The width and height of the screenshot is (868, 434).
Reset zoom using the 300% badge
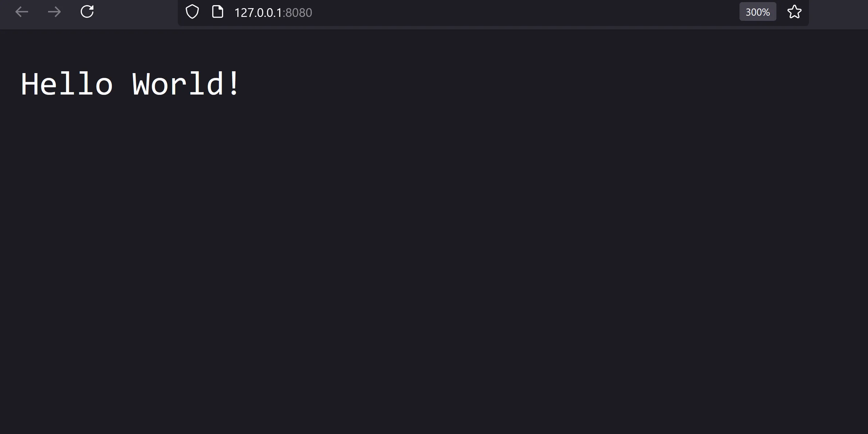tap(757, 12)
